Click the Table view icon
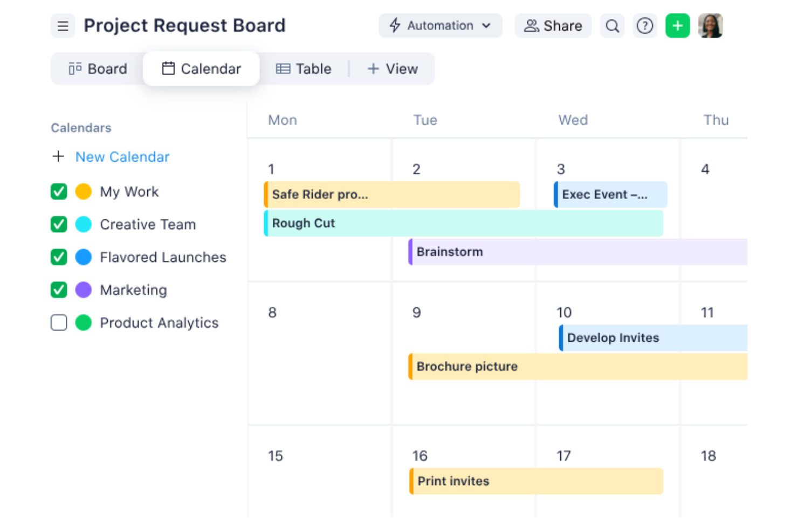The width and height of the screenshot is (798, 532). click(x=283, y=68)
